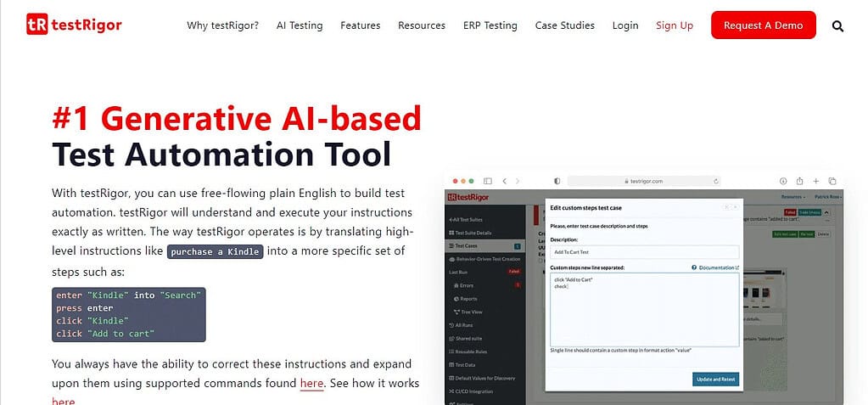Image resolution: width=868 pixels, height=405 pixels.
Task: Open Shared suite in the demo sidebar
Action: [468, 339]
